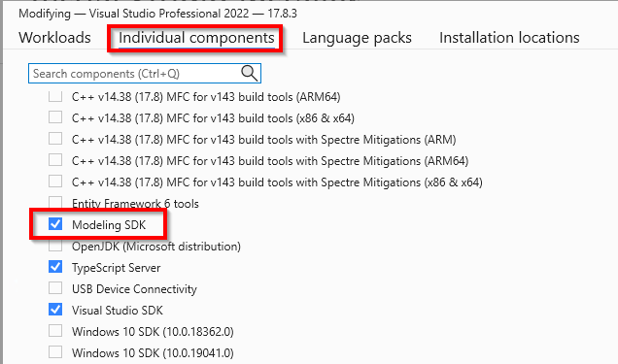Check OpenJDK (Microsoft distribution) checkbox
618x364 pixels.
55,246
